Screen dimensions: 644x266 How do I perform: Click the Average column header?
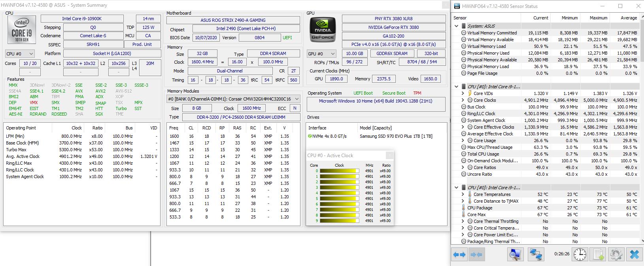(x=624, y=18)
